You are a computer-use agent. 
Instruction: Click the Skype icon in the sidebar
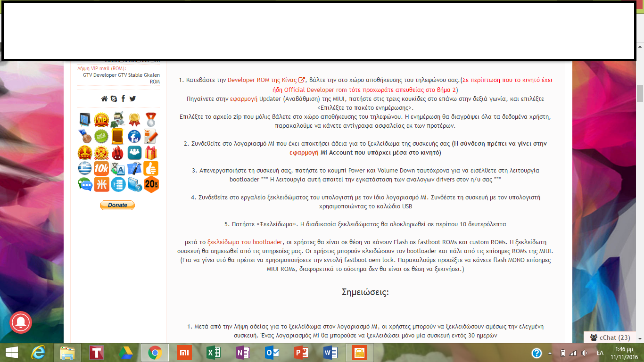(114, 99)
